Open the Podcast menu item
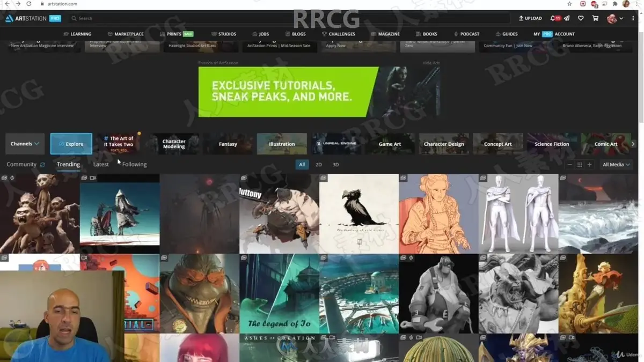 click(x=466, y=34)
